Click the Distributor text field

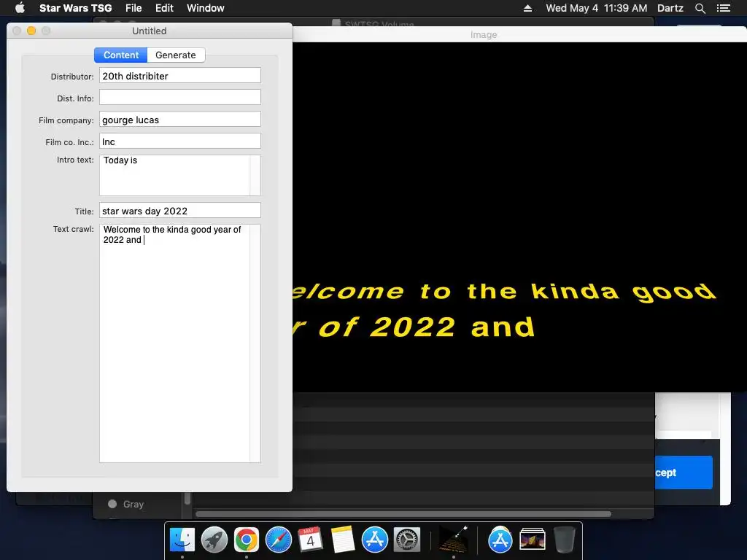[x=180, y=75]
